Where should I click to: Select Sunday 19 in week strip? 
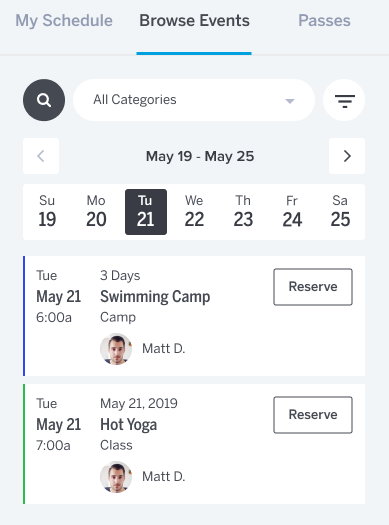(47, 212)
